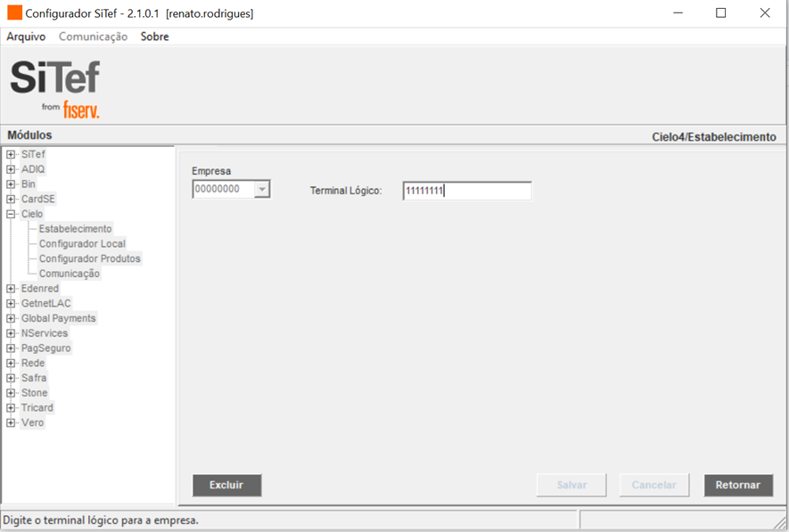Select Configurador Produtos under Cielo
The image size is (789, 532).
point(89,258)
